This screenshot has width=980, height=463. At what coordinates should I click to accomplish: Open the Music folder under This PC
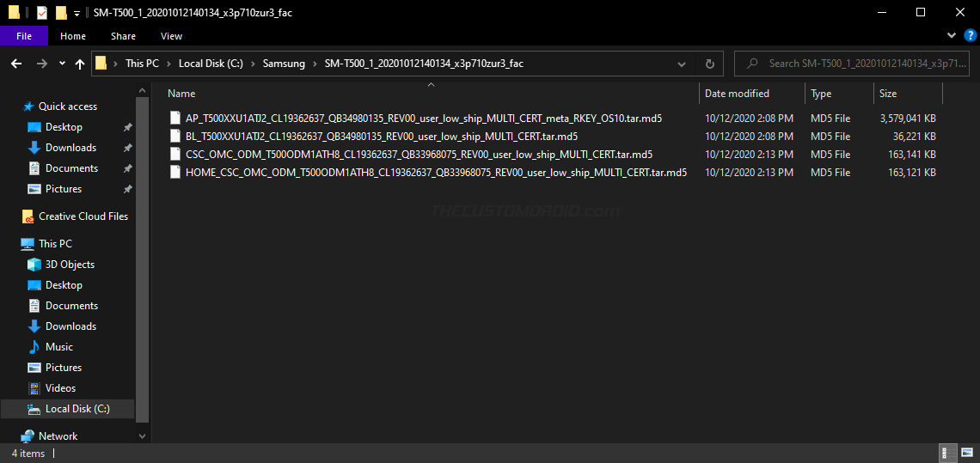[x=58, y=347]
